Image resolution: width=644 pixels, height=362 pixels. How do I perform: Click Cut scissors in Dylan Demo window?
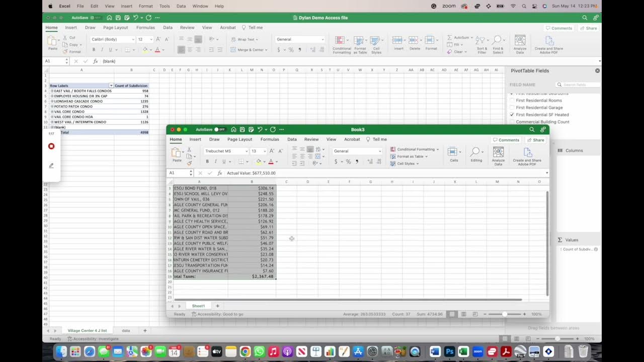pyautogui.click(x=65, y=38)
